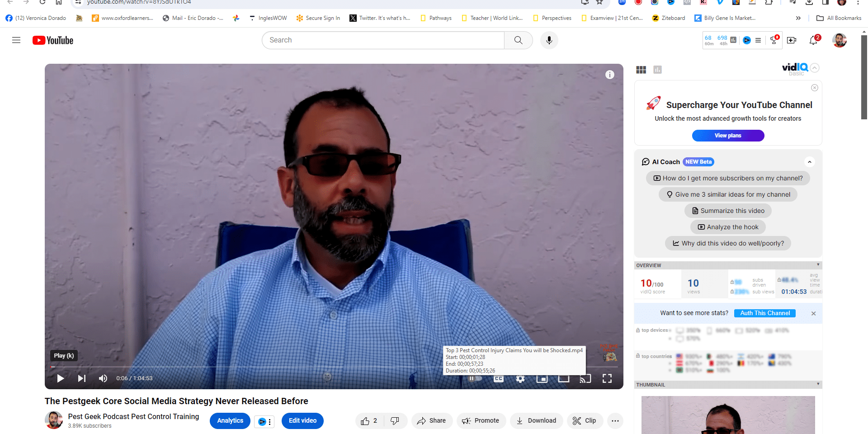This screenshot has height=434, width=868.
Task: Collapse the AI Coach panel
Action: 809,162
